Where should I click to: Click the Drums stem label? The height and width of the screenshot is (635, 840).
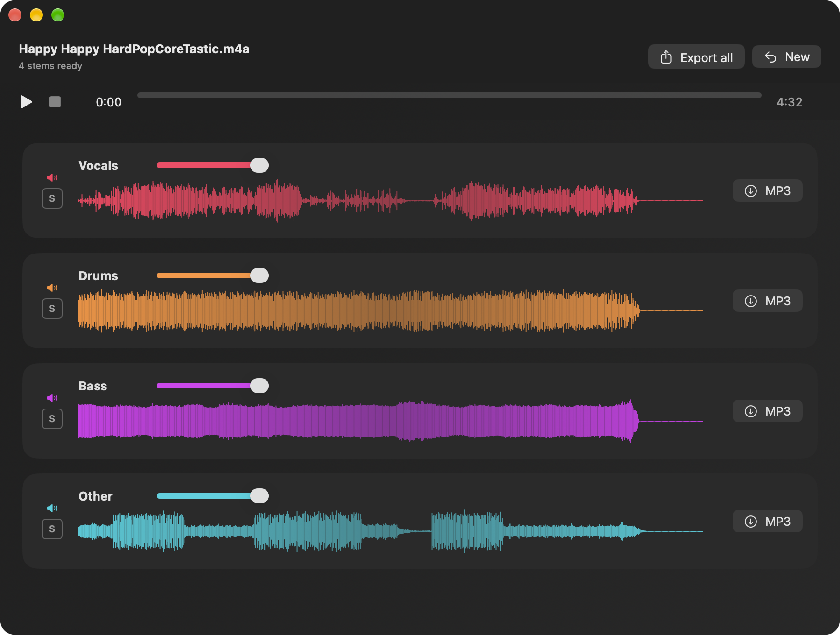(98, 276)
